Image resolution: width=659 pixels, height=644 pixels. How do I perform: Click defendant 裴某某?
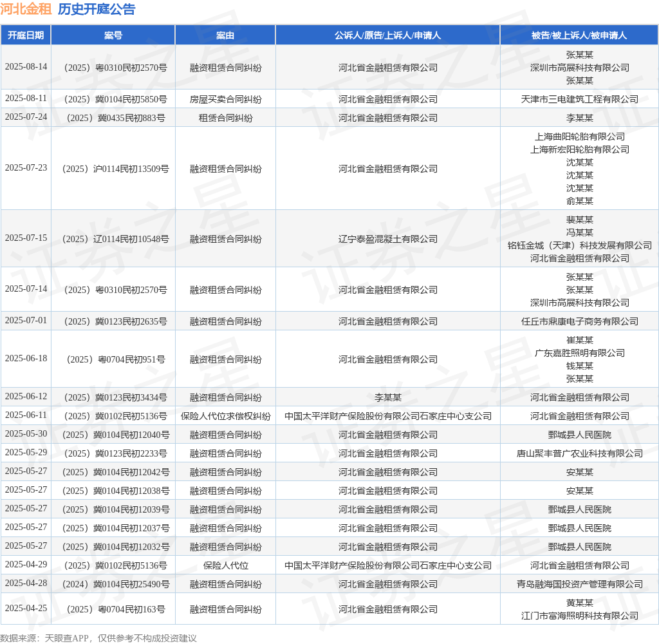coord(580,220)
